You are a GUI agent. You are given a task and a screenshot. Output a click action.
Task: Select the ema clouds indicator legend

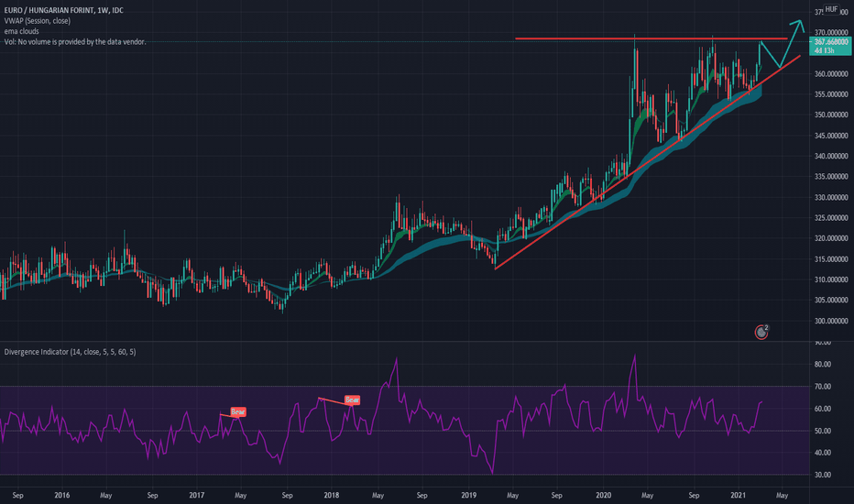21,31
